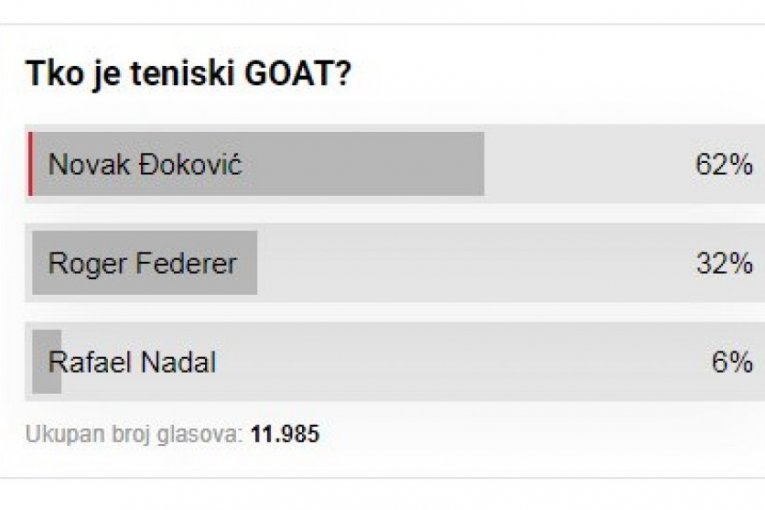
Task: Click the surname "Federer" in the second option
Action: (190, 263)
